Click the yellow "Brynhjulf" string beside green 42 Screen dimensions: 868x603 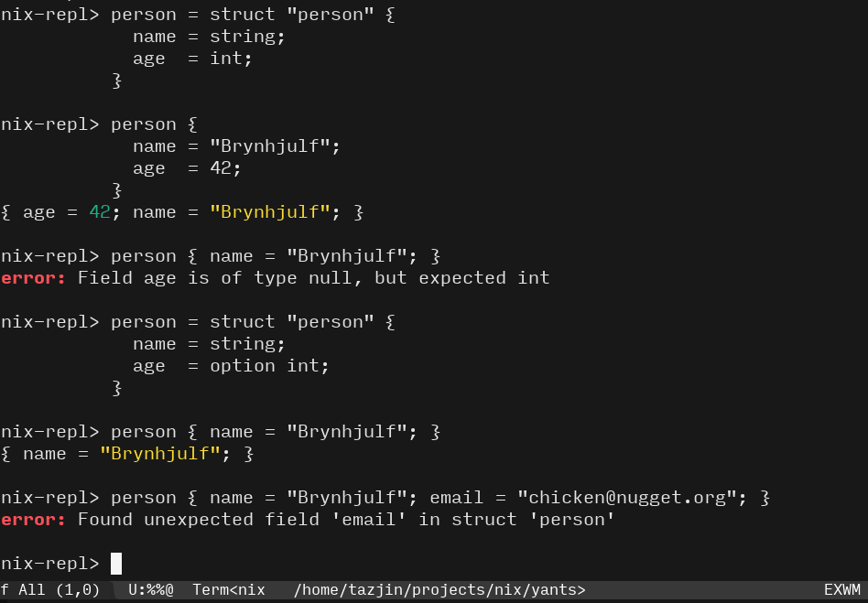[x=269, y=212]
